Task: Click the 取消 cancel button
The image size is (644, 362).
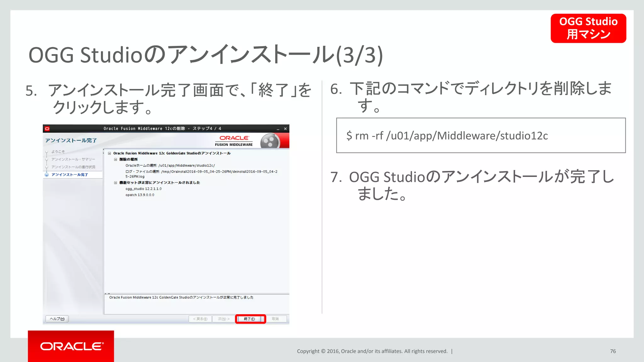Action: pyautogui.click(x=275, y=319)
